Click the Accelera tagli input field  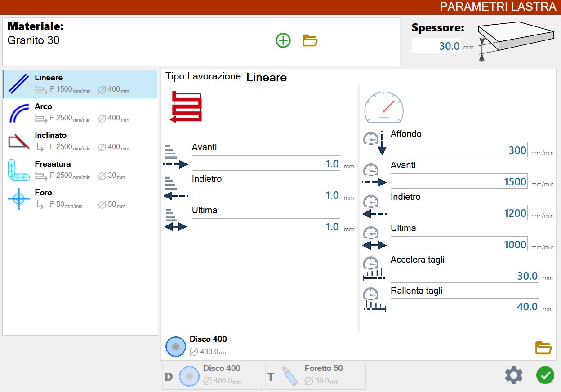point(465,276)
